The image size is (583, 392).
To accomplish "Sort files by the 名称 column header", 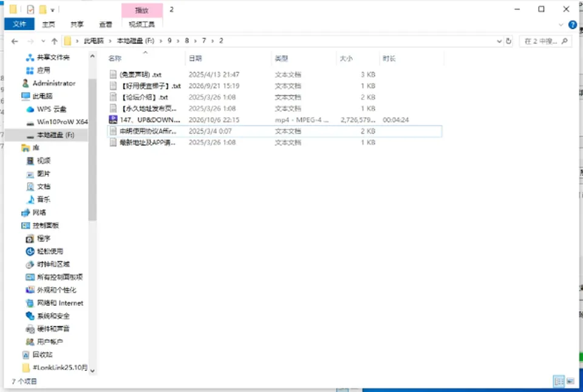I will coord(145,58).
